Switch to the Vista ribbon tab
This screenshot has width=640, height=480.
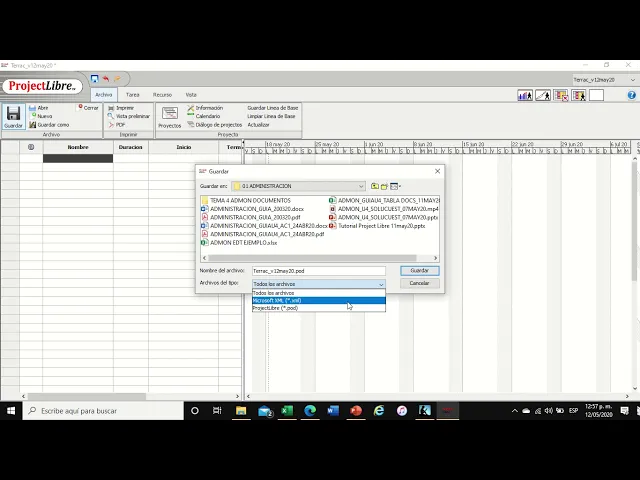pos(191,95)
